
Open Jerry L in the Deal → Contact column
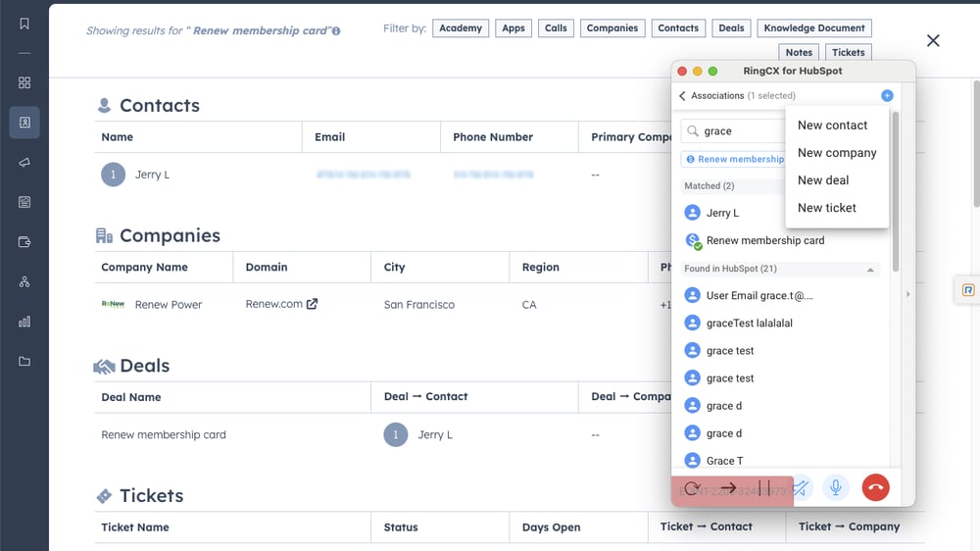435,434
